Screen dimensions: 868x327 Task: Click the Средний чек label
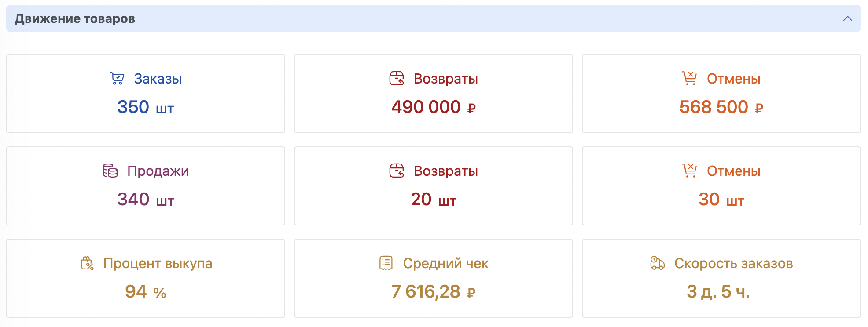[x=446, y=263]
